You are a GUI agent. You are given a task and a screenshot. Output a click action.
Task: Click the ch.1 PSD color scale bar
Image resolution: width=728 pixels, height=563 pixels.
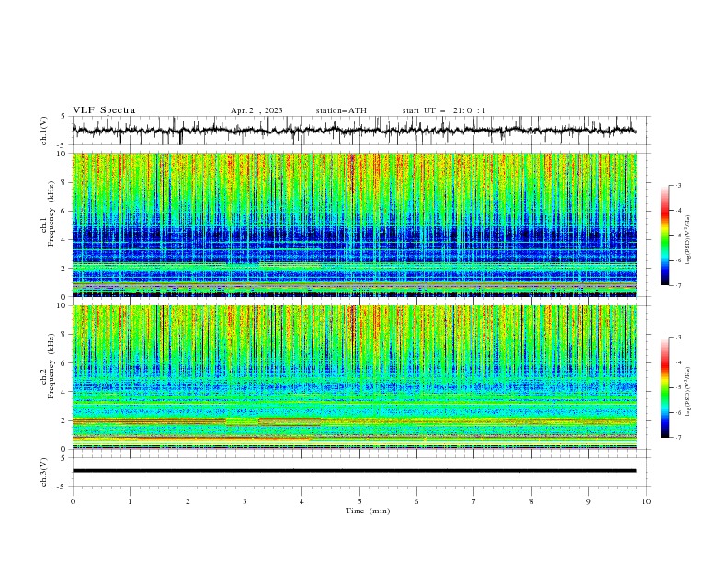point(665,236)
